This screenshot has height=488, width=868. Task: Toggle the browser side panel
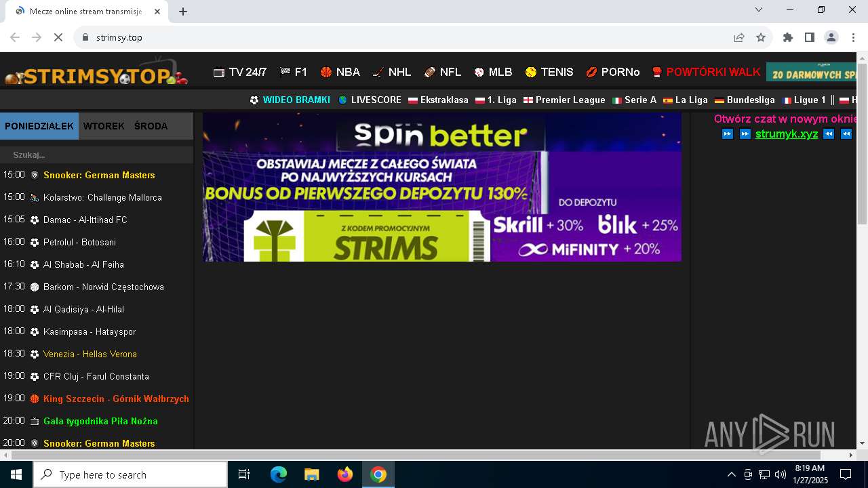point(810,37)
